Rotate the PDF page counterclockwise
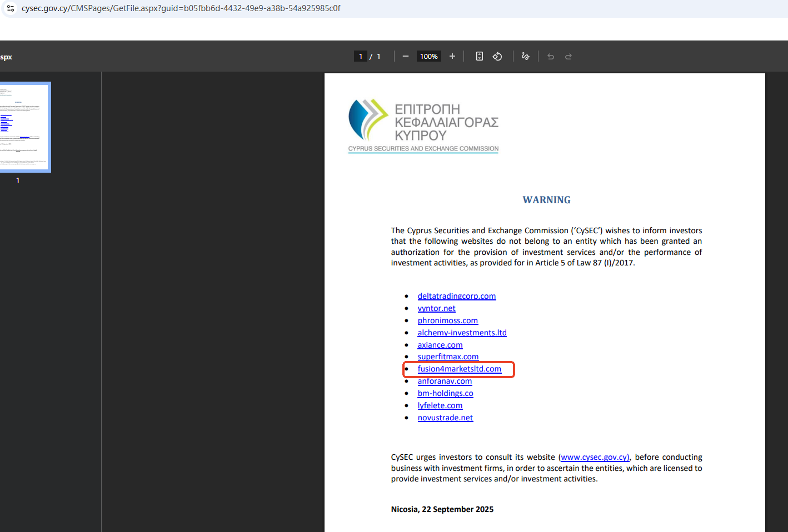Screen dimensions: 788x532 497,56
